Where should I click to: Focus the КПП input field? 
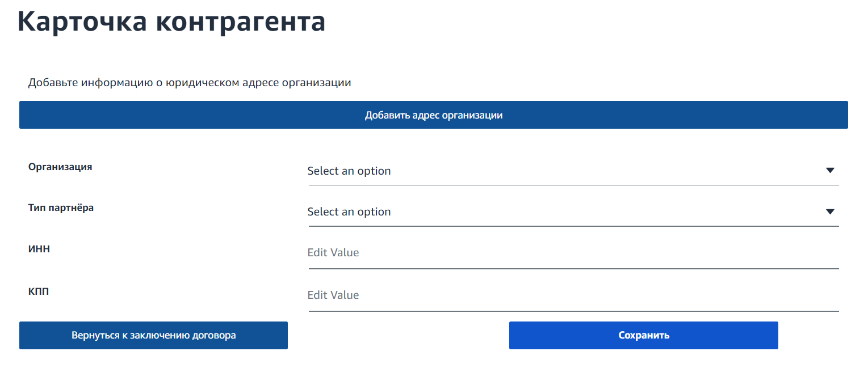[573, 295]
